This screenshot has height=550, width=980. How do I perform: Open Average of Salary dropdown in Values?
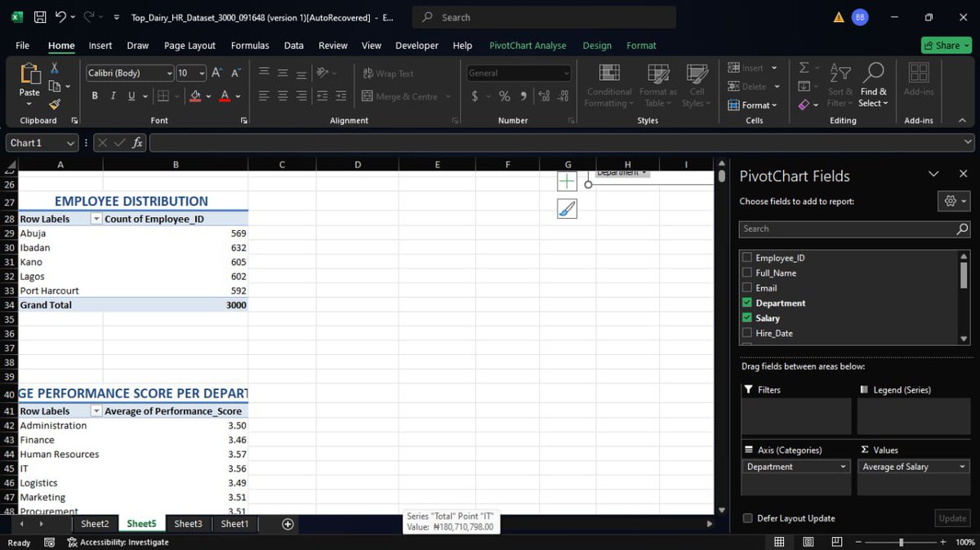(962, 467)
